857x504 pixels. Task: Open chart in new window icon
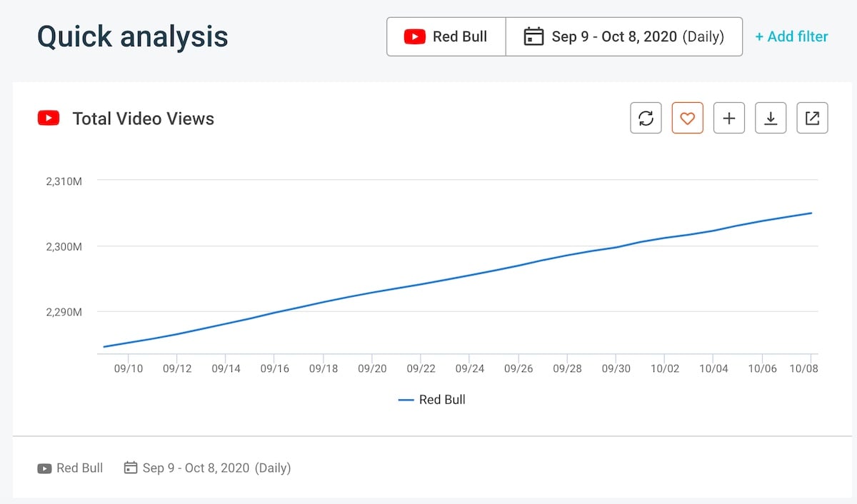(x=812, y=119)
